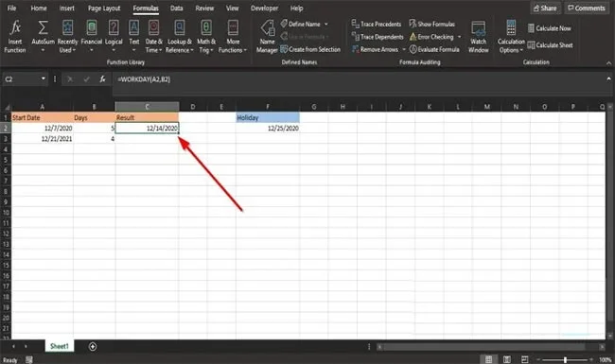
Task: Toggle Show Formulas
Action: (431, 24)
